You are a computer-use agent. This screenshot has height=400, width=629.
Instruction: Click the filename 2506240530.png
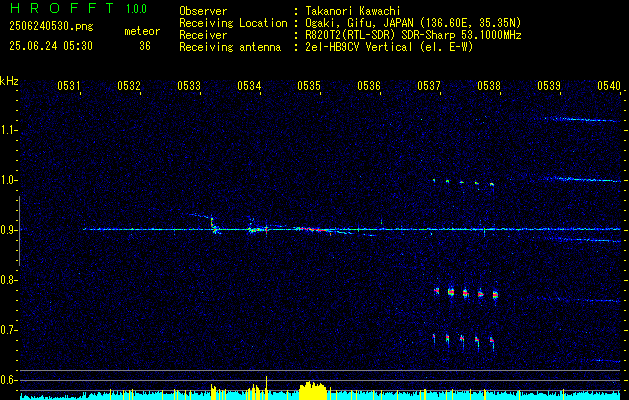click(x=51, y=27)
